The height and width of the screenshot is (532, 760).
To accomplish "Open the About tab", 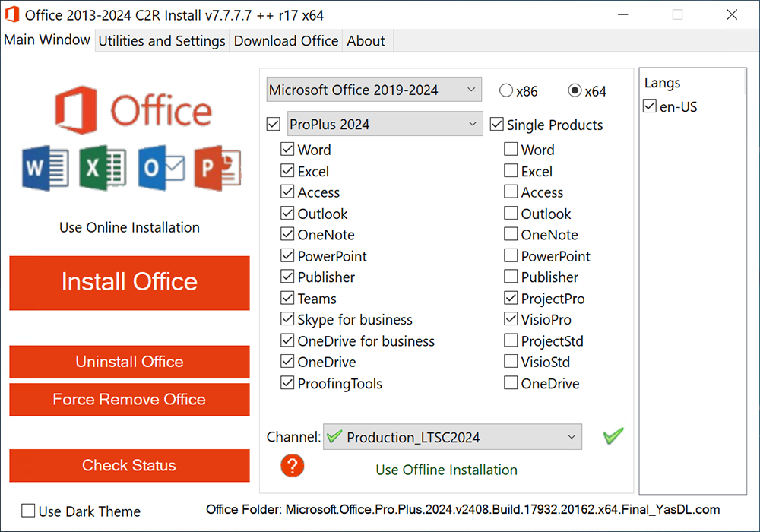I will [366, 41].
